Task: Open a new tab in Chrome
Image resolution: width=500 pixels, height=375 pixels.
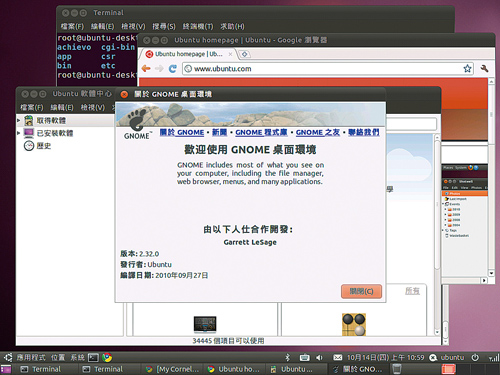Action: tap(245, 54)
